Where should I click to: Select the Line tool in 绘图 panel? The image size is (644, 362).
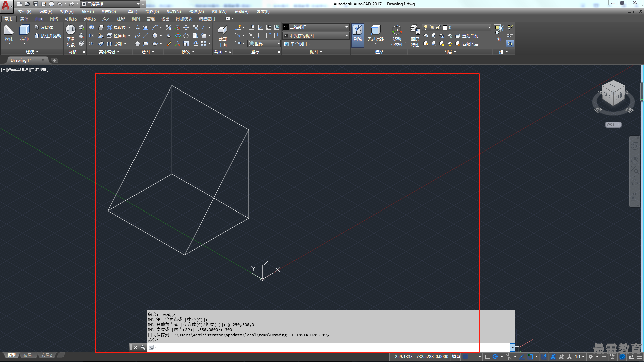click(146, 36)
